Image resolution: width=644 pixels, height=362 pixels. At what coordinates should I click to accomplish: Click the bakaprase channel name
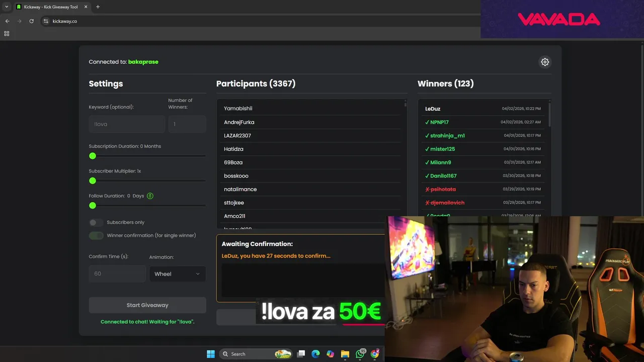[143, 62]
